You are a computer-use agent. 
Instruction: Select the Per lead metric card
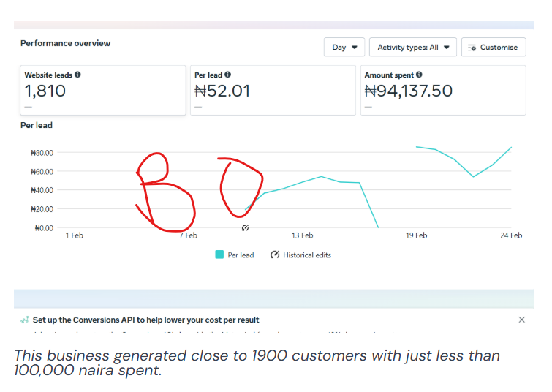click(273, 90)
